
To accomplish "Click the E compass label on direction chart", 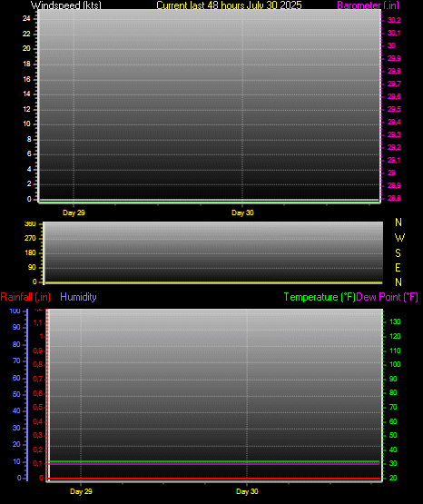I will [x=398, y=267].
